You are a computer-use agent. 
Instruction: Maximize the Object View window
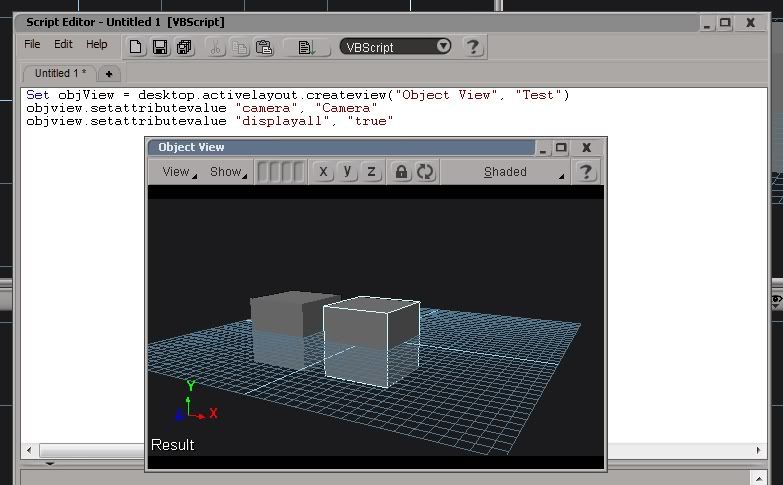click(x=561, y=148)
